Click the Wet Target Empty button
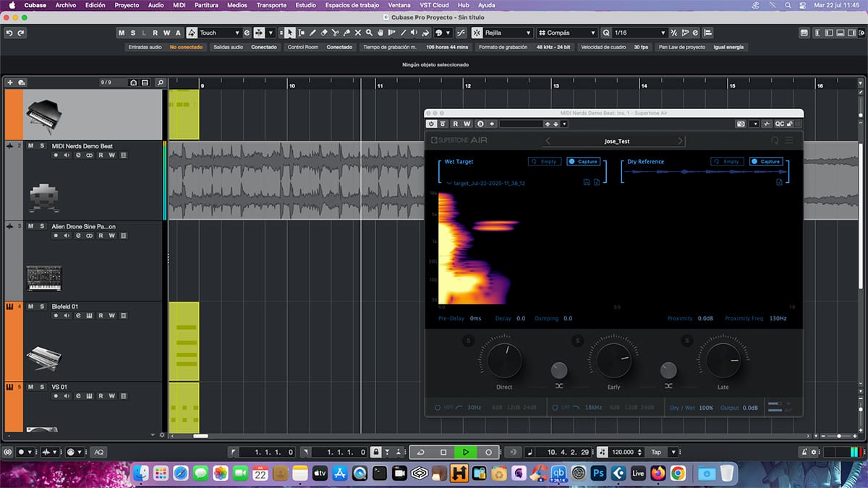868x488 pixels. click(x=545, y=161)
